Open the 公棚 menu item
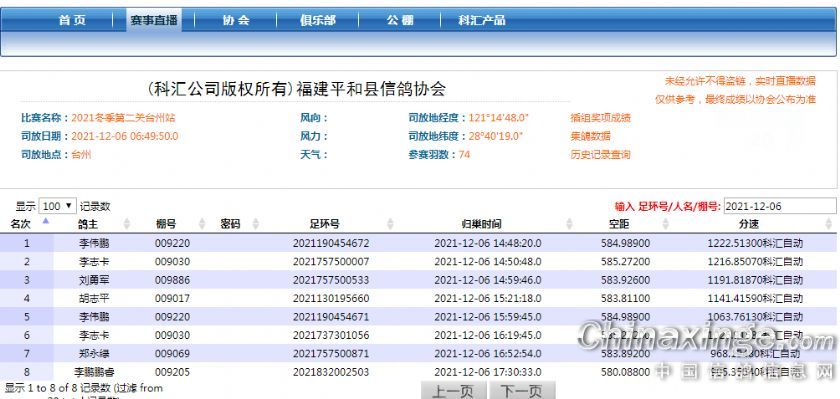Screen dimensions: 840x399 [x=400, y=20]
